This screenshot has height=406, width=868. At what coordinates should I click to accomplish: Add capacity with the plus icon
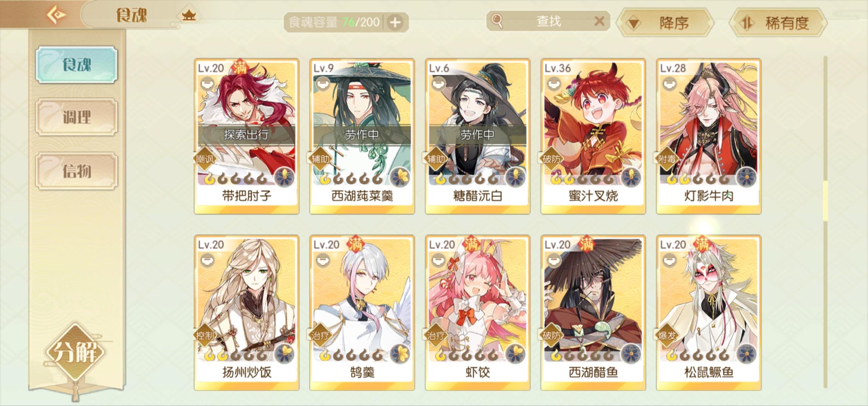coord(395,23)
